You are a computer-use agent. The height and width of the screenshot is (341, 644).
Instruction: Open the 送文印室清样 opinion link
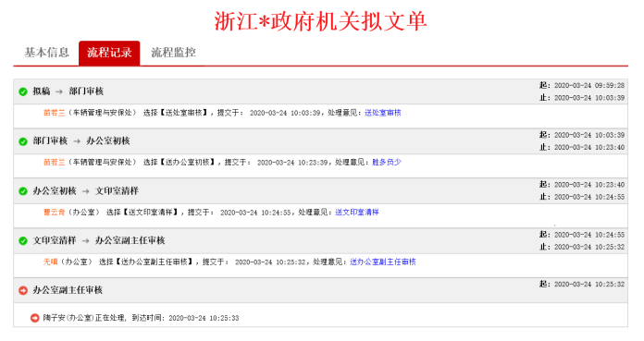coord(357,213)
